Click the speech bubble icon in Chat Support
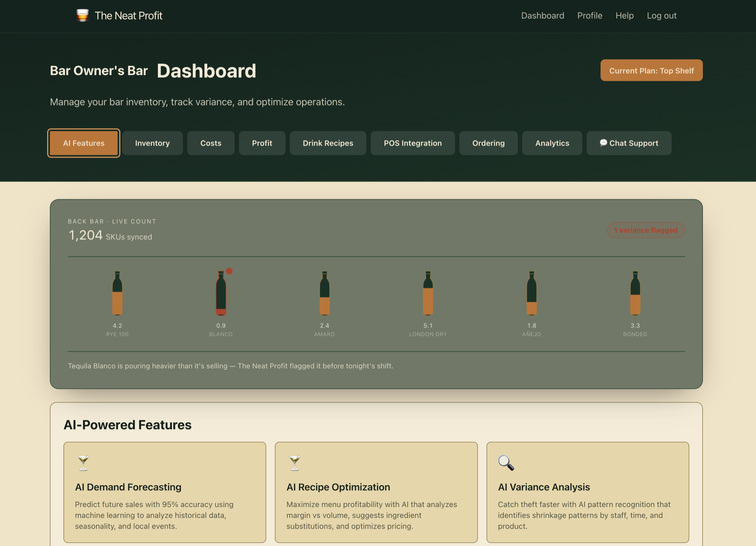This screenshot has height=546, width=756. click(603, 143)
